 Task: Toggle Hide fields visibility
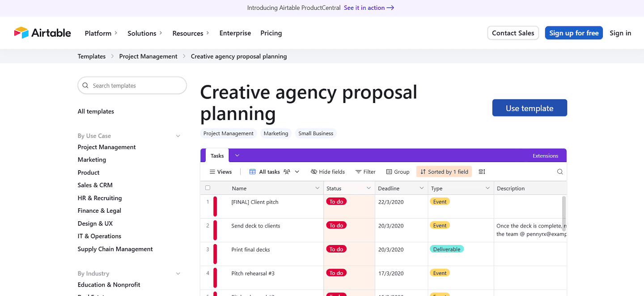328,172
